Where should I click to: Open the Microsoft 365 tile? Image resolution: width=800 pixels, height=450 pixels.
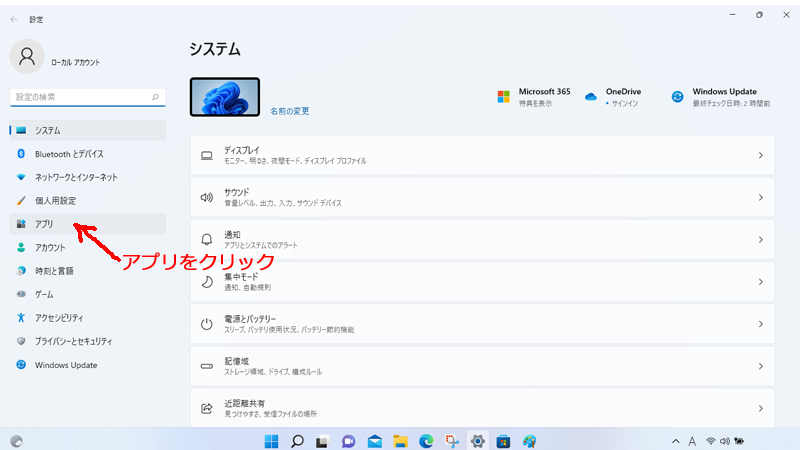pyautogui.click(x=534, y=97)
